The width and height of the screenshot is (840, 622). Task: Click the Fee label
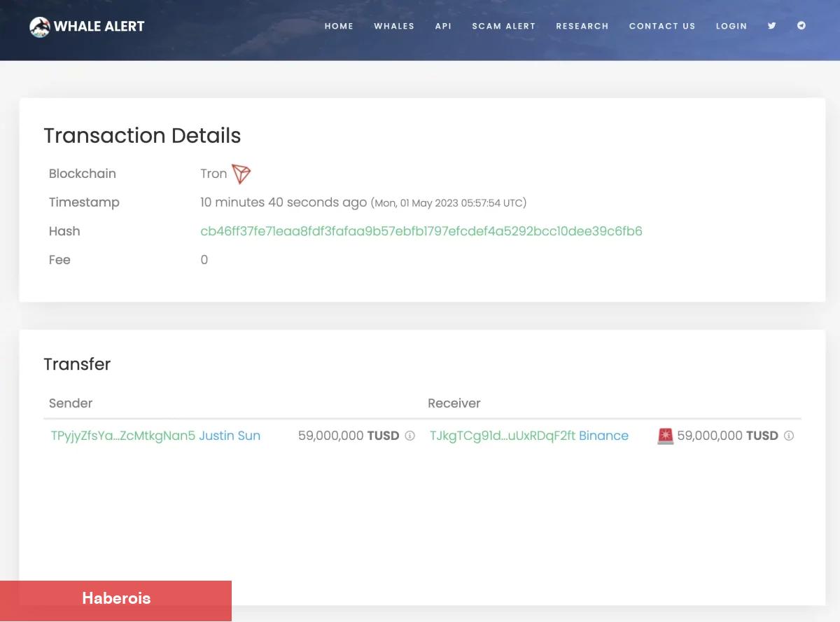point(59,260)
